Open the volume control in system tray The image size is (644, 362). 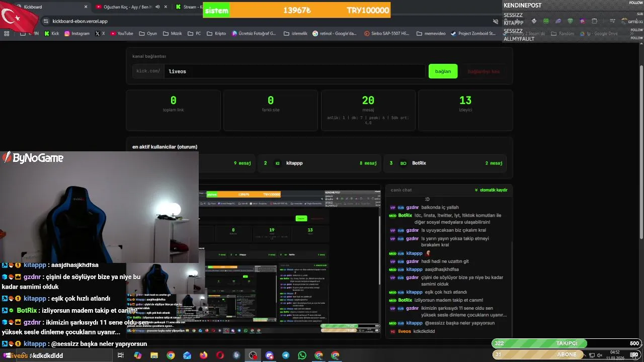coord(600,355)
